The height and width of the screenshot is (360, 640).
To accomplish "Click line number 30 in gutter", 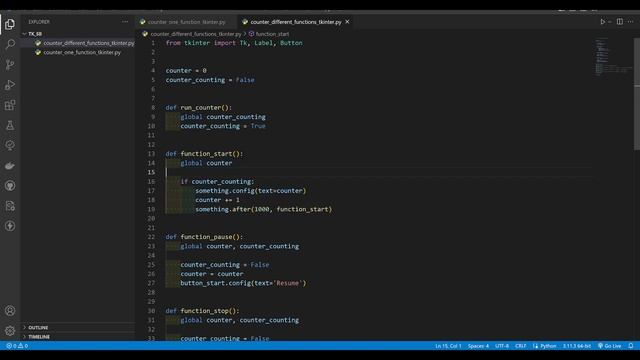I will (151, 311).
